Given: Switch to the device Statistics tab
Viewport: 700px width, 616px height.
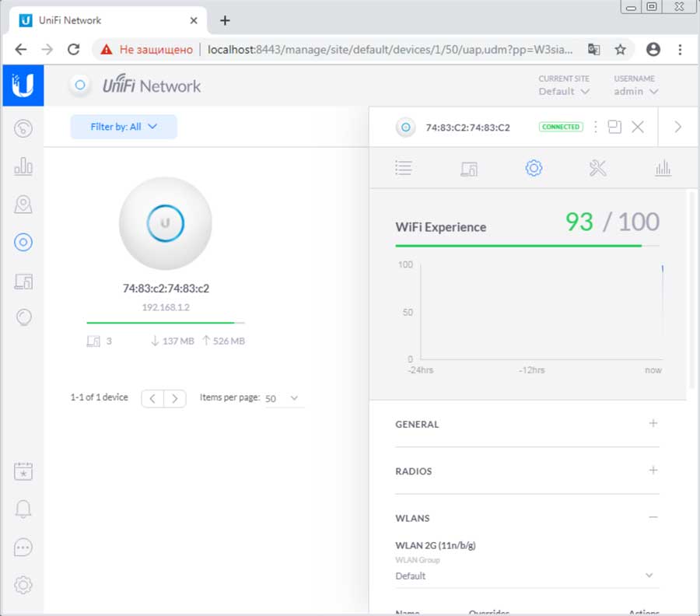Looking at the screenshot, I should coord(663,168).
